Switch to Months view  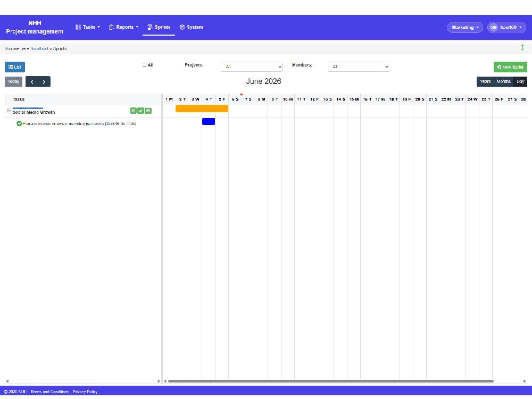[503, 82]
